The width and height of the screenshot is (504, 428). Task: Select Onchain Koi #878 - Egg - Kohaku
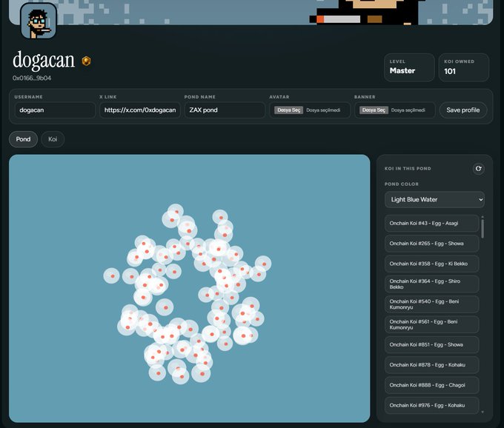(x=431, y=365)
